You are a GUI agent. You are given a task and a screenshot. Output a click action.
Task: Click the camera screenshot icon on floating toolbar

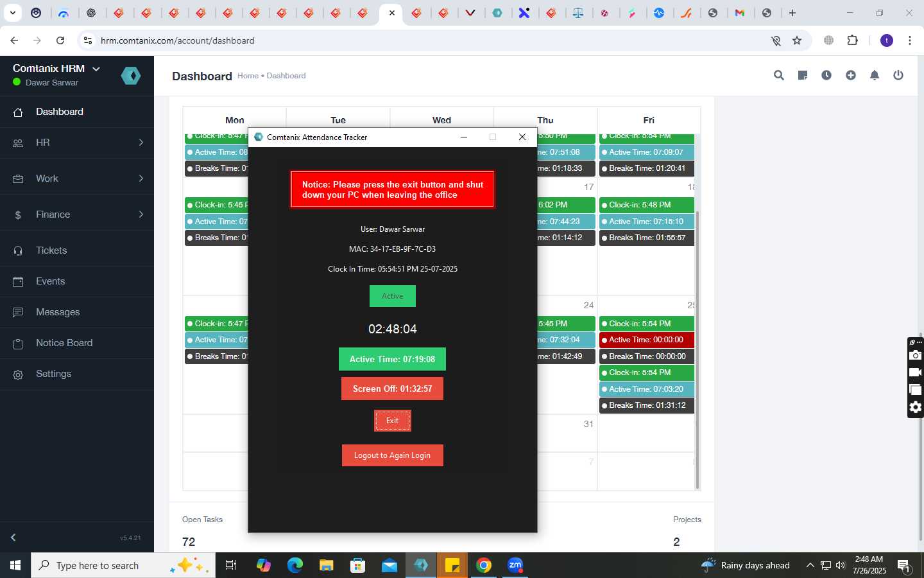click(x=916, y=355)
